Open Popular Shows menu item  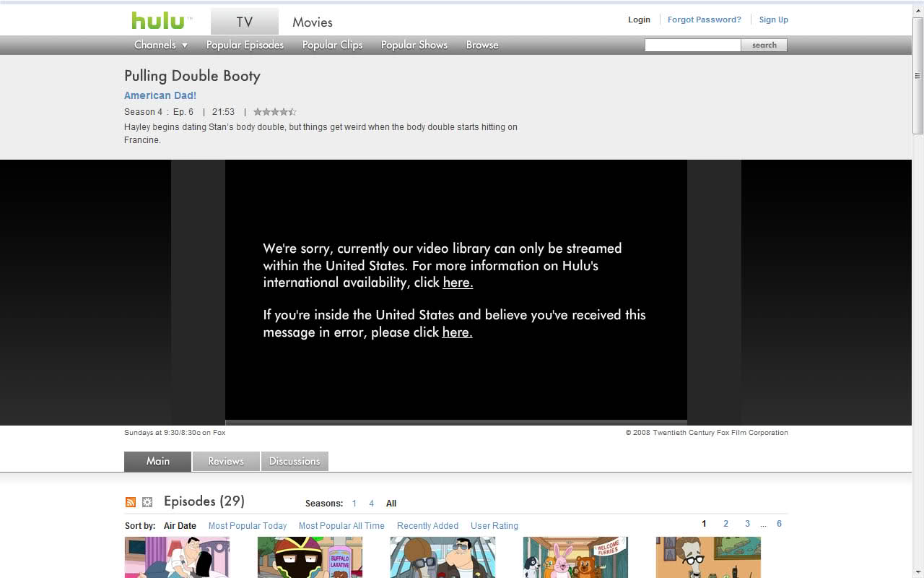[x=414, y=45]
